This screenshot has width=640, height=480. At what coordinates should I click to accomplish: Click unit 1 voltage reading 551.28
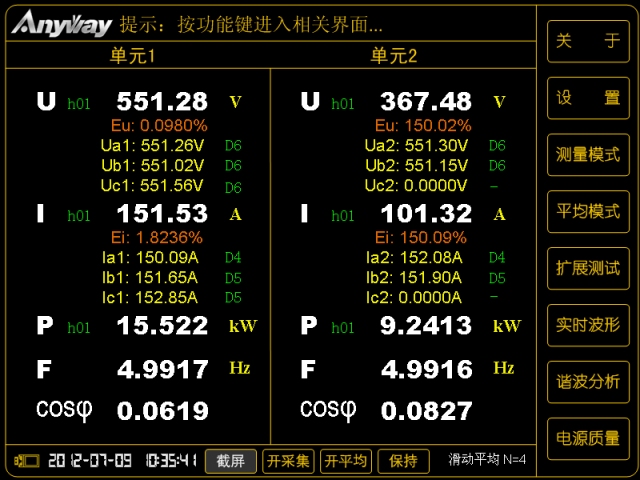pyautogui.click(x=162, y=101)
